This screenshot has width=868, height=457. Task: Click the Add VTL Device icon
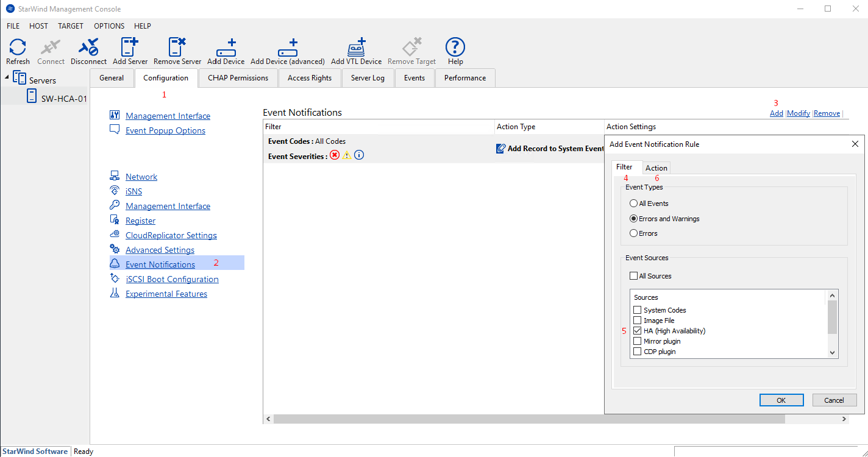(x=356, y=48)
